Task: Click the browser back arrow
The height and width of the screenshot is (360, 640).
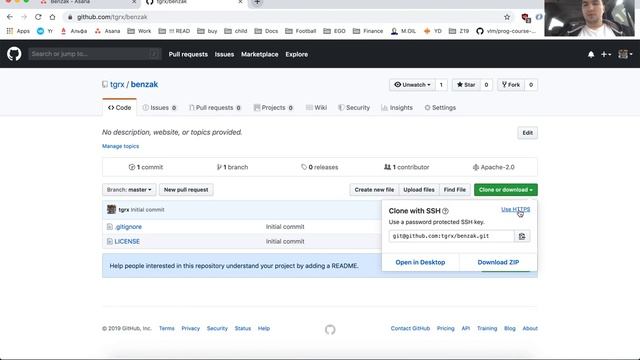Action: pos(10,17)
